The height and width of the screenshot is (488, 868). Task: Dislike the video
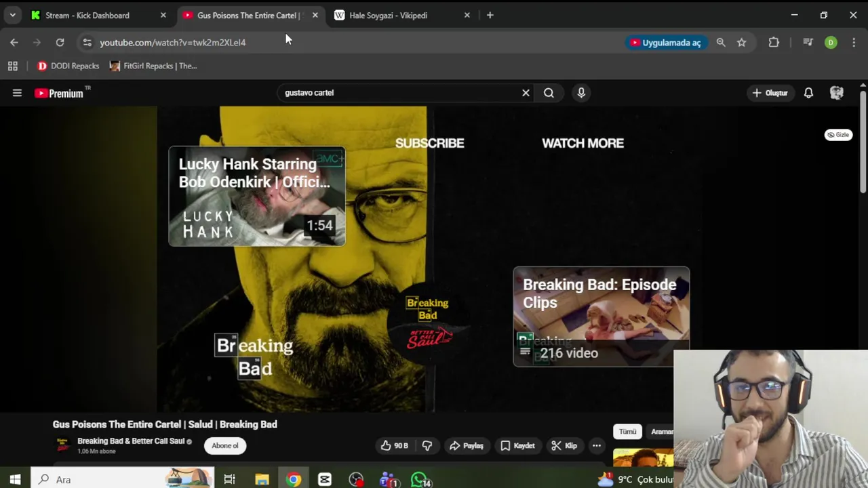tap(427, 445)
